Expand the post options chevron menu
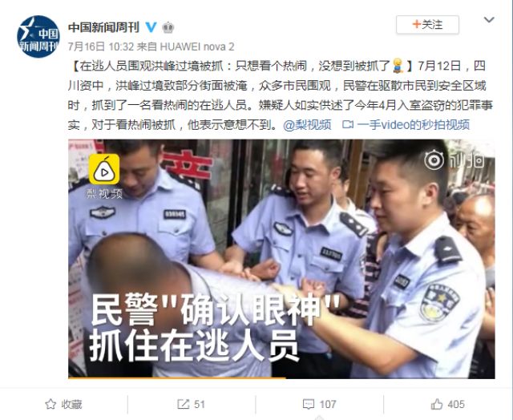 pyautogui.click(x=489, y=20)
